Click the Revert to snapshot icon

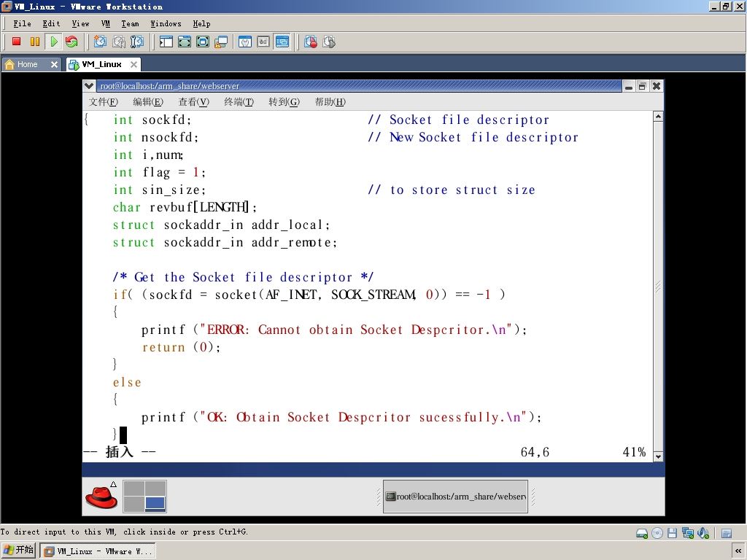pos(119,42)
